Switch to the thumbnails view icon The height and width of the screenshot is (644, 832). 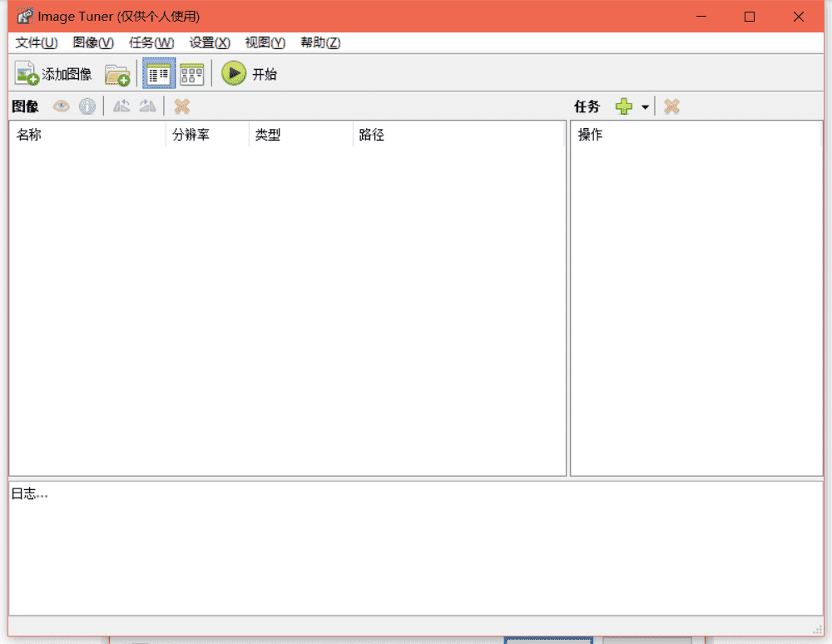191,74
